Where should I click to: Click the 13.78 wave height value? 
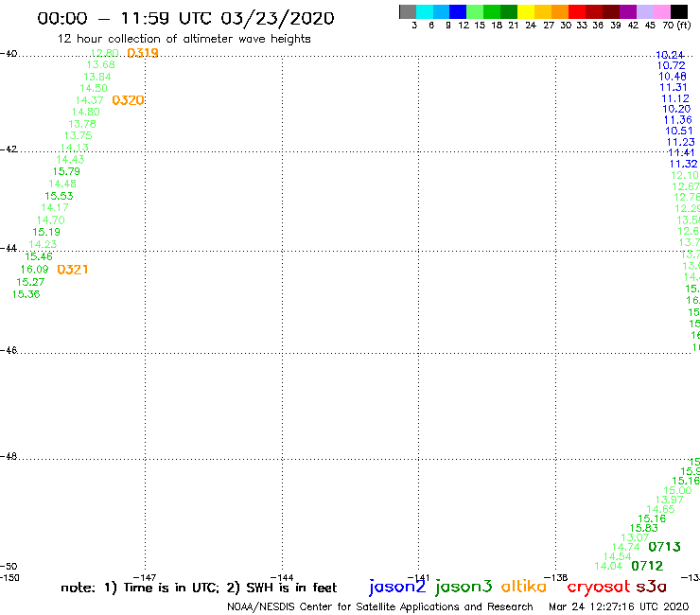[82, 124]
